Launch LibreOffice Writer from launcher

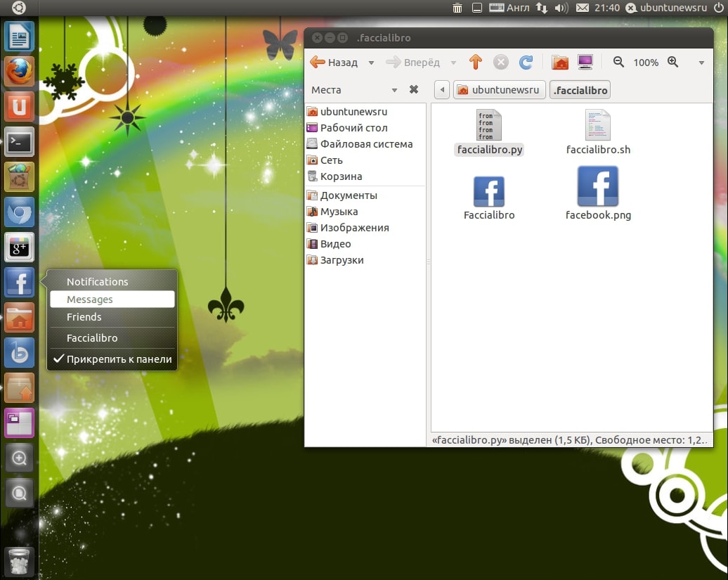click(x=19, y=37)
